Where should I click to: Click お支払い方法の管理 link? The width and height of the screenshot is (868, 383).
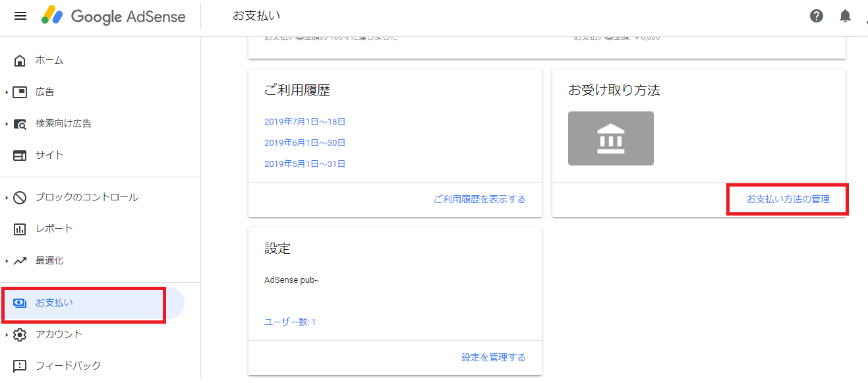(788, 199)
